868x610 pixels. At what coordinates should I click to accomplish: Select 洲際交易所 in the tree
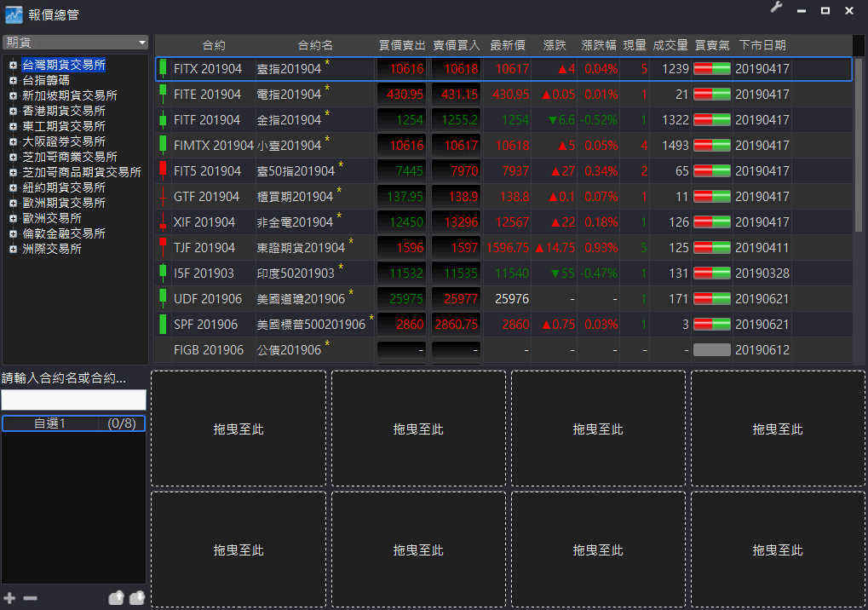(x=51, y=249)
